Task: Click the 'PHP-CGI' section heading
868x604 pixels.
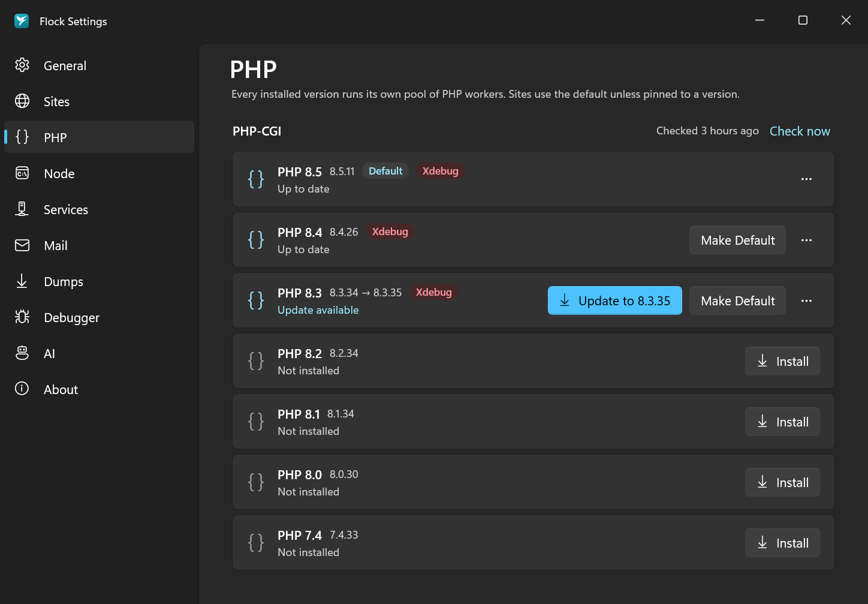Action: pyautogui.click(x=257, y=131)
